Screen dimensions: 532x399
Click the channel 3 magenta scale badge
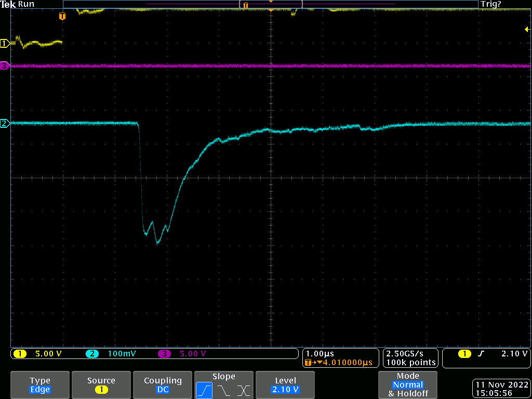point(183,354)
